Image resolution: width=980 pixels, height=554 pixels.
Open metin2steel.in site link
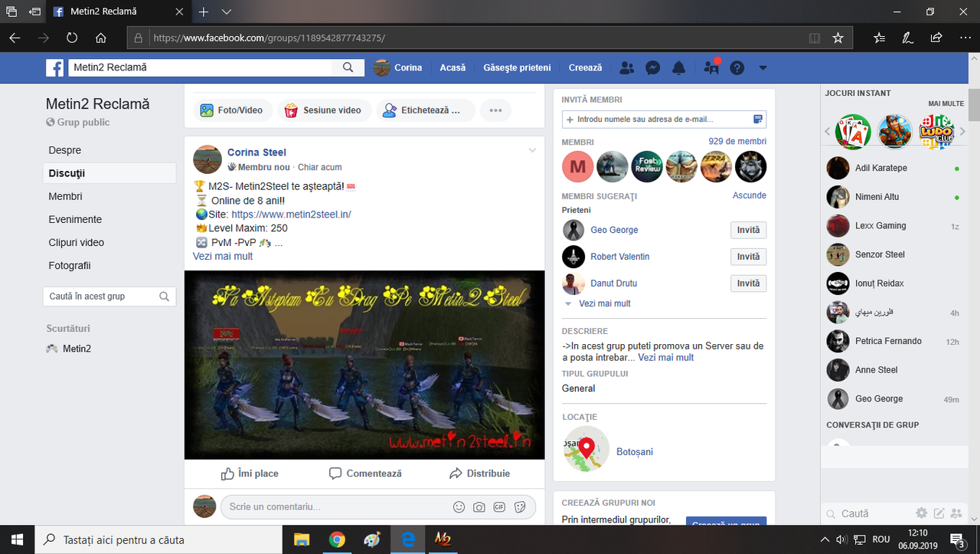click(x=291, y=215)
